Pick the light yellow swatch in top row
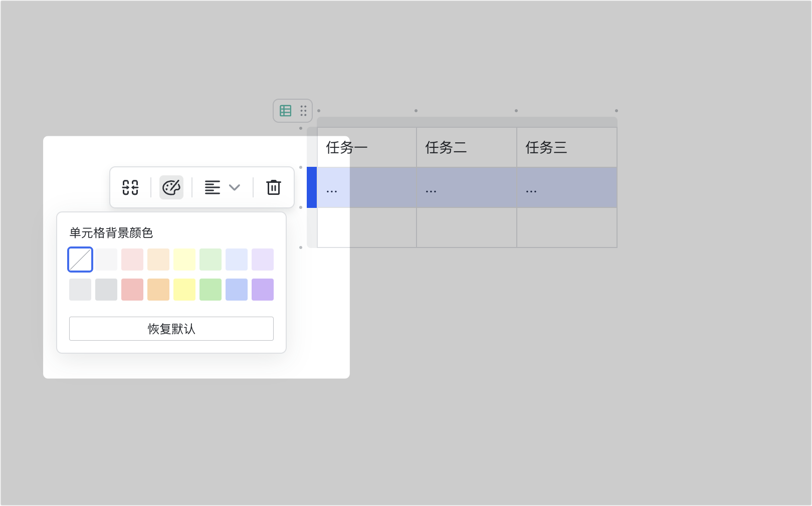The height and width of the screenshot is (506, 812). [x=184, y=260]
